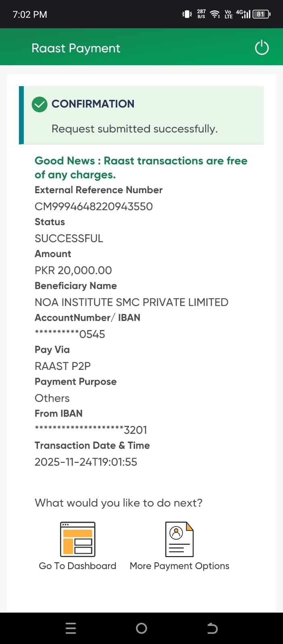Click the More Payment Options document icon
Viewport: 283px width, 644px height.
point(179,539)
